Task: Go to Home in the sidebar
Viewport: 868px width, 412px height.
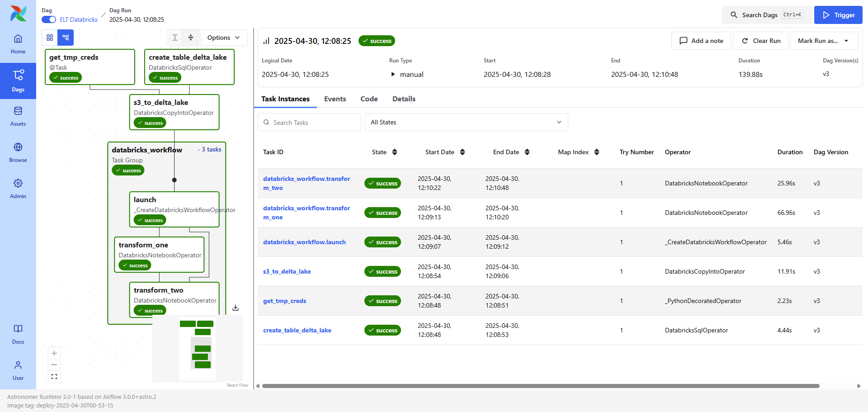Action: tap(18, 44)
